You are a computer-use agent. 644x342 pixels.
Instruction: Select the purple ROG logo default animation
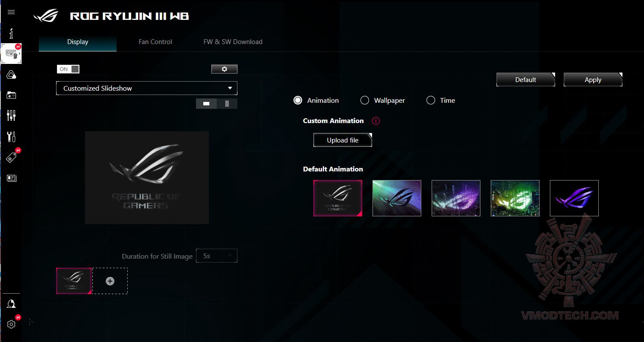[x=574, y=198]
